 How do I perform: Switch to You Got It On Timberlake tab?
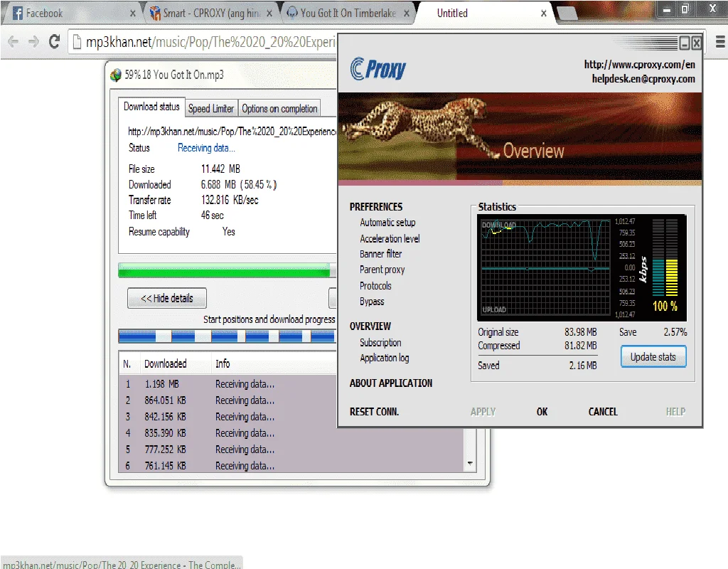(348, 13)
